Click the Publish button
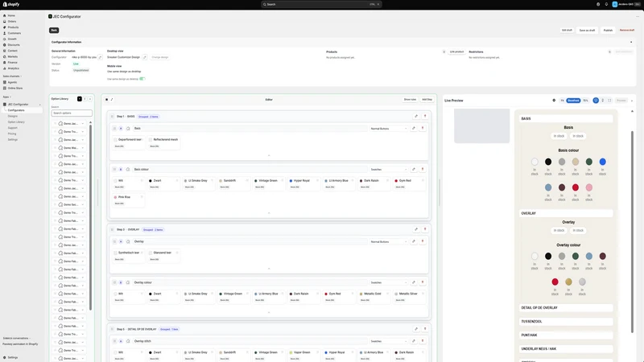 click(608, 30)
